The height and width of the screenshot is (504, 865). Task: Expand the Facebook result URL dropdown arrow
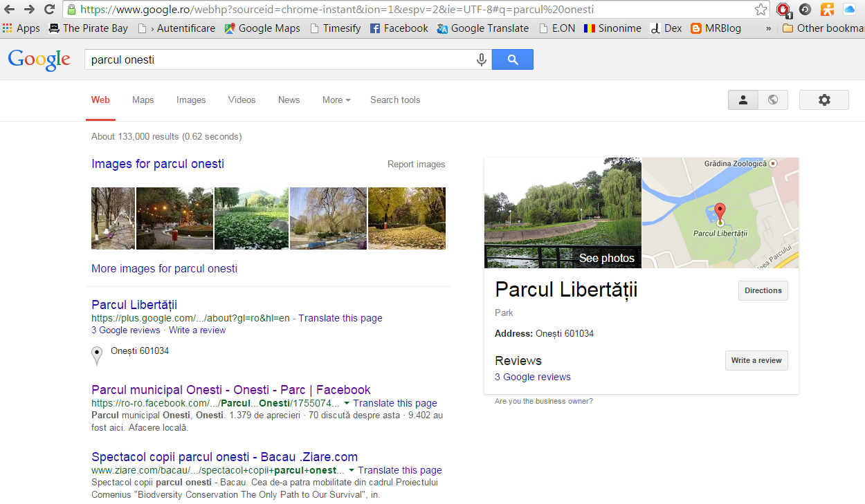pos(347,404)
